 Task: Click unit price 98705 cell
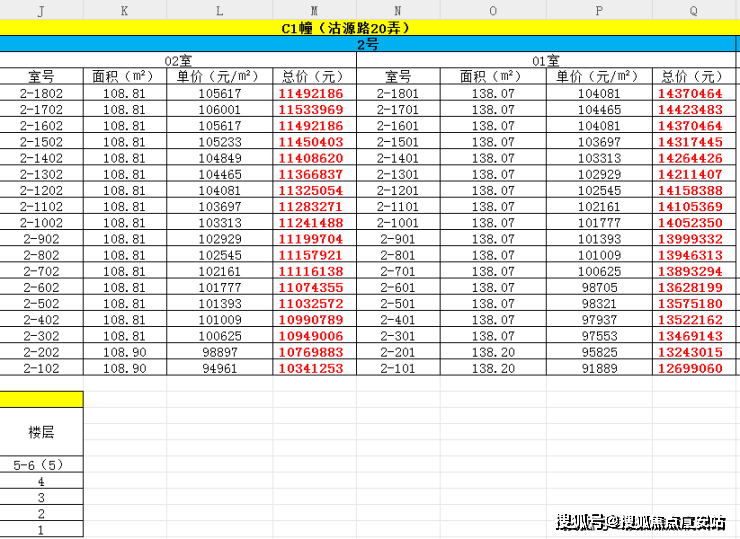coord(599,287)
